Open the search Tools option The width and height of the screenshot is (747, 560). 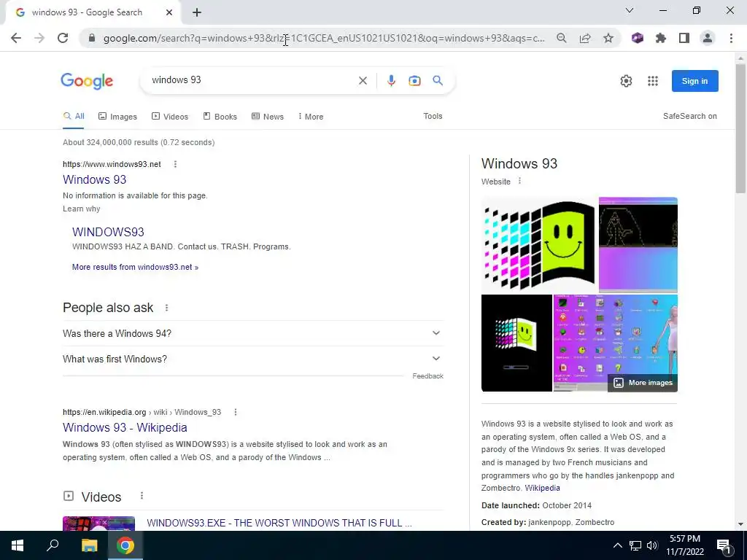click(x=433, y=116)
